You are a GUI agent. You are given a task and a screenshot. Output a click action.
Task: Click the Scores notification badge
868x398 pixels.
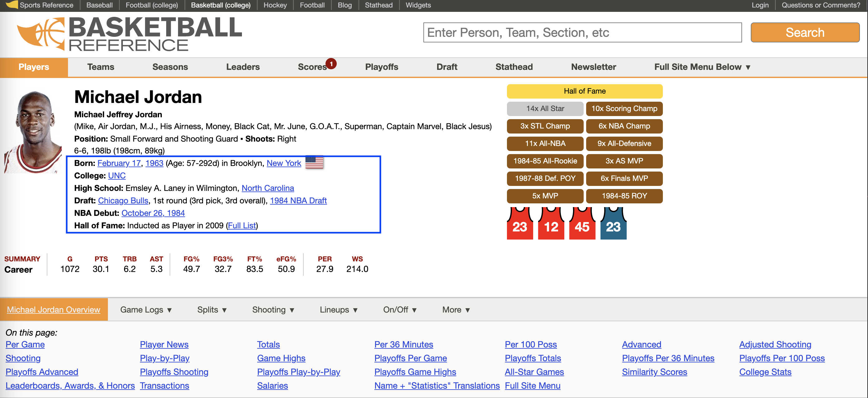[331, 63]
